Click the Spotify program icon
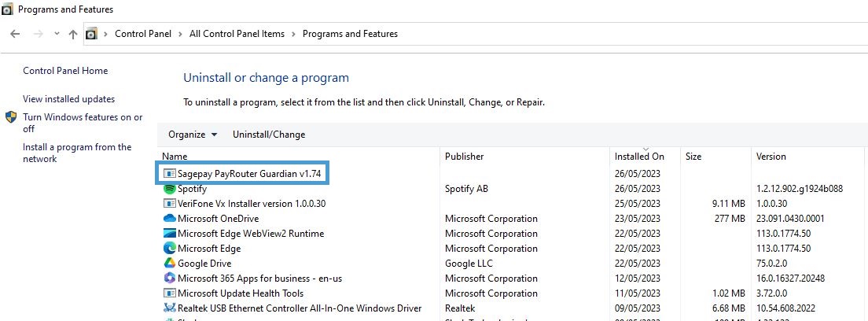 (169, 189)
